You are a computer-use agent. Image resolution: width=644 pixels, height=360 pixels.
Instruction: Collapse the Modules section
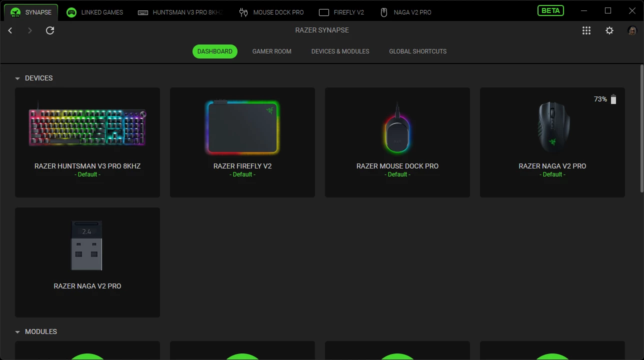(x=17, y=332)
